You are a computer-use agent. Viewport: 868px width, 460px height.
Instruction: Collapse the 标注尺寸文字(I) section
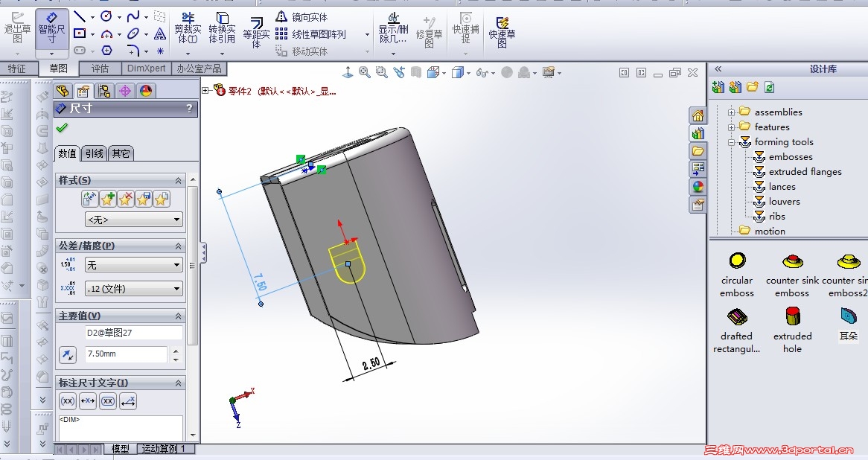[x=178, y=383]
